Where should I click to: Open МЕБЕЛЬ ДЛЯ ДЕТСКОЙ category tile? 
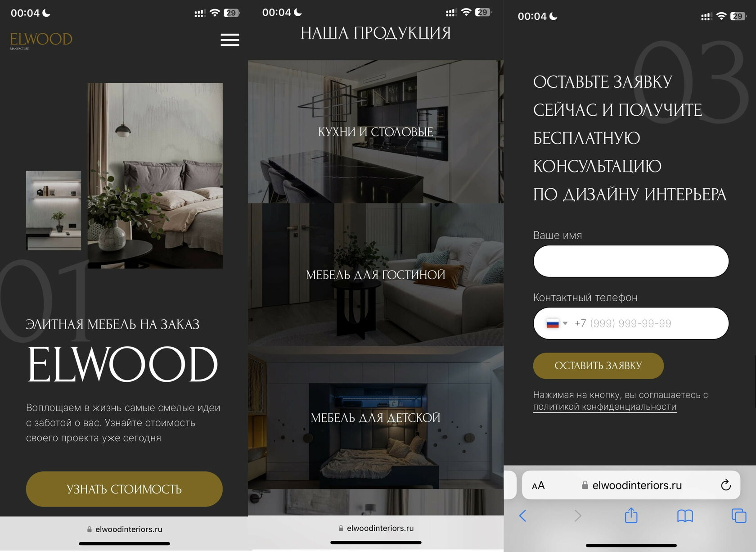click(376, 417)
